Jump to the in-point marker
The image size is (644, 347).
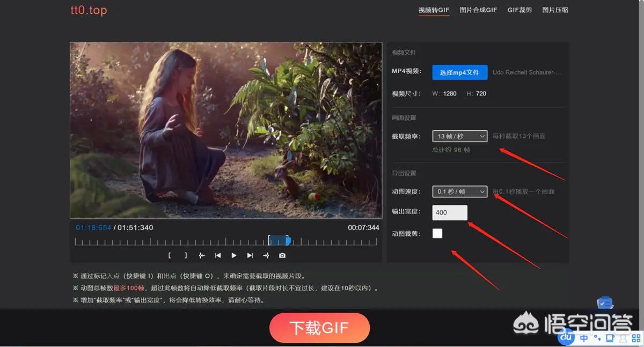coord(202,256)
